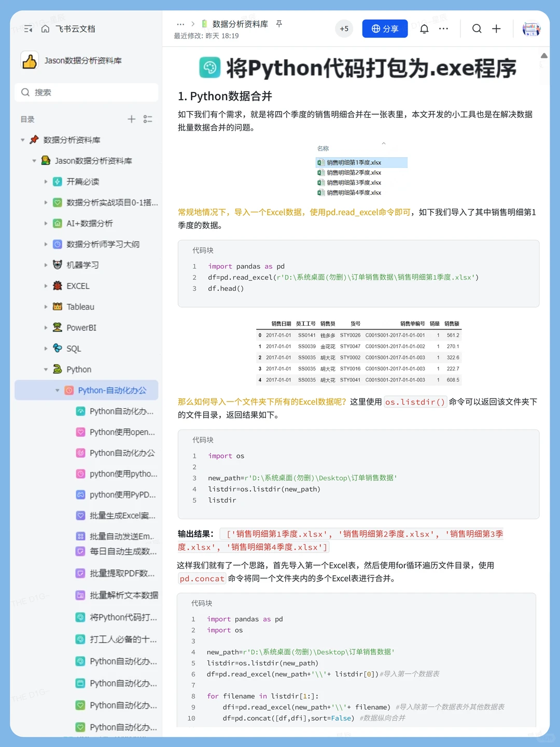
Task: Click your profile avatar
Action: pos(531,29)
